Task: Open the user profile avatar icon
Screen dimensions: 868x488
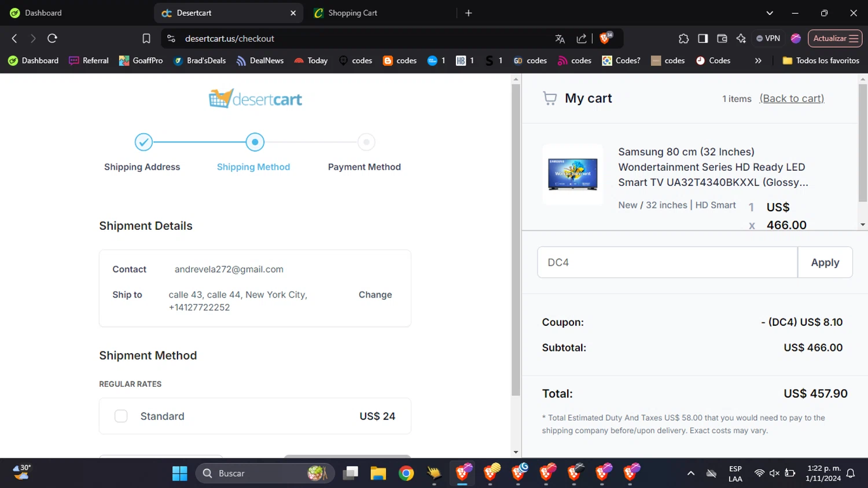Action: [796, 38]
